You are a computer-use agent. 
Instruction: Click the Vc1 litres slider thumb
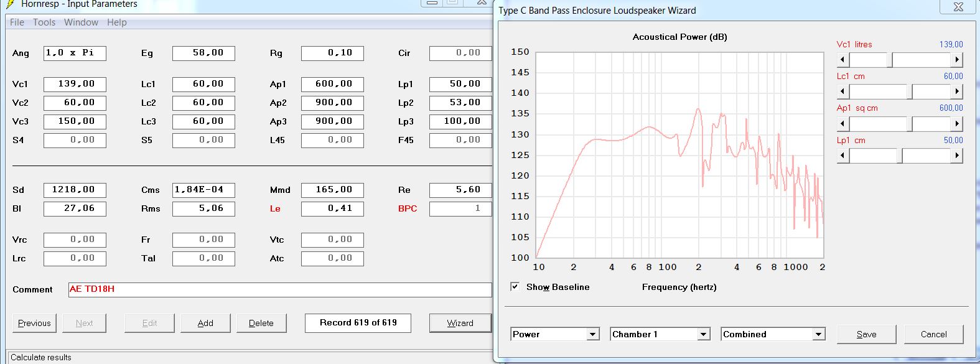[890, 60]
